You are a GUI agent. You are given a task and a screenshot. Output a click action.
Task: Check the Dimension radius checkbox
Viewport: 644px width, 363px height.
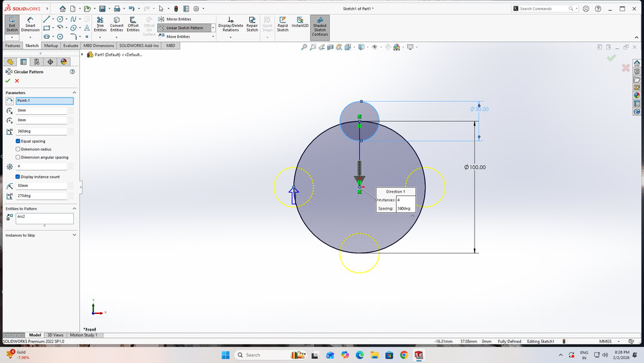pyautogui.click(x=17, y=149)
